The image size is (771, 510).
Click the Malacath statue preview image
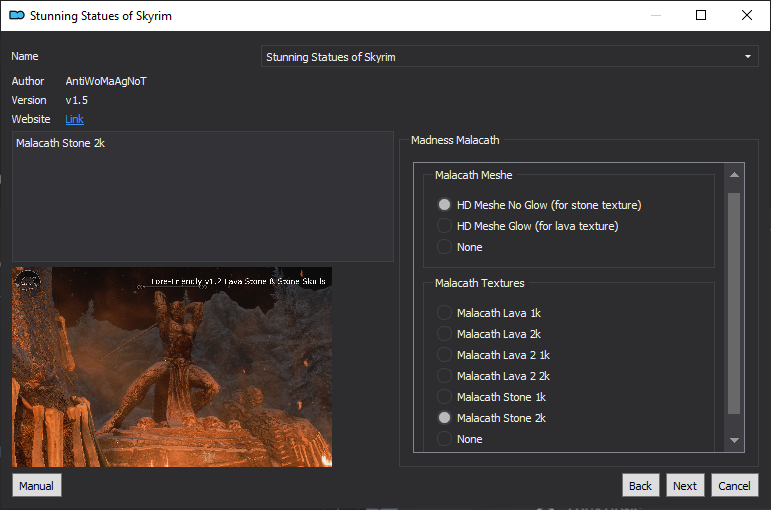172,367
